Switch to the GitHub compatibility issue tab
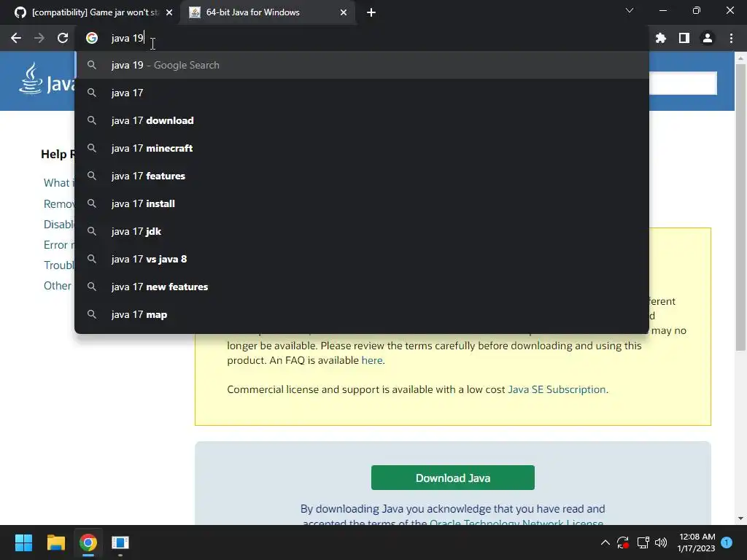This screenshot has height=560, width=747. tap(90, 12)
